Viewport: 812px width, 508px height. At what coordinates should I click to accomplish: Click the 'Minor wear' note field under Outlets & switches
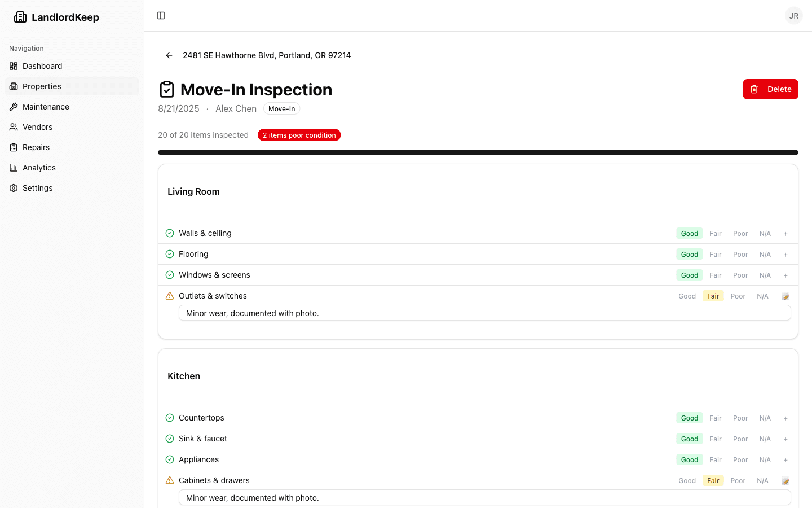pyautogui.click(x=484, y=313)
